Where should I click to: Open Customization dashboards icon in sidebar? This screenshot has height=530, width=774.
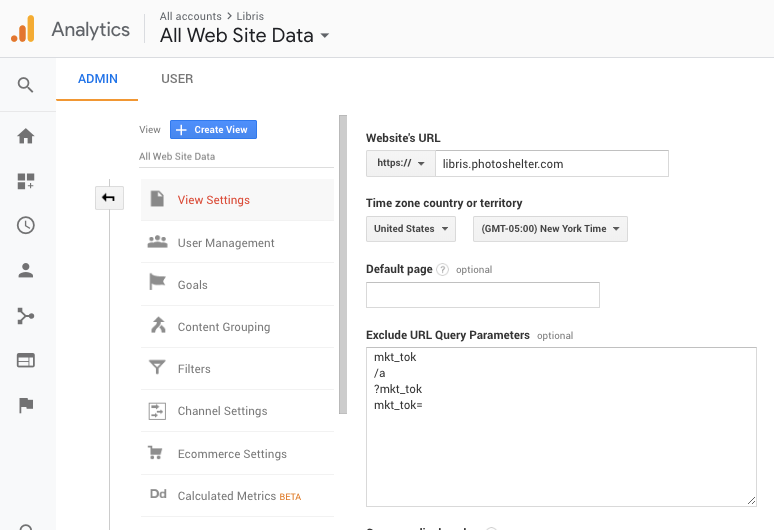point(26,181)
